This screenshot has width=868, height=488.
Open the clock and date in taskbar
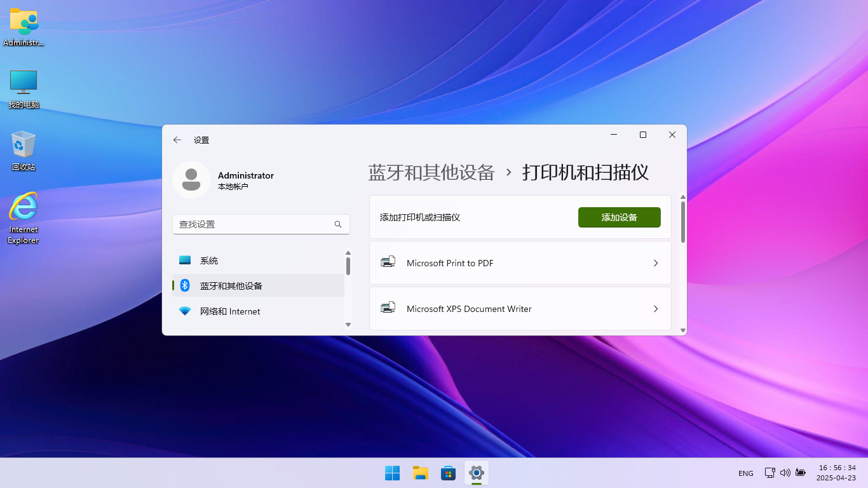tap(836, 473)
